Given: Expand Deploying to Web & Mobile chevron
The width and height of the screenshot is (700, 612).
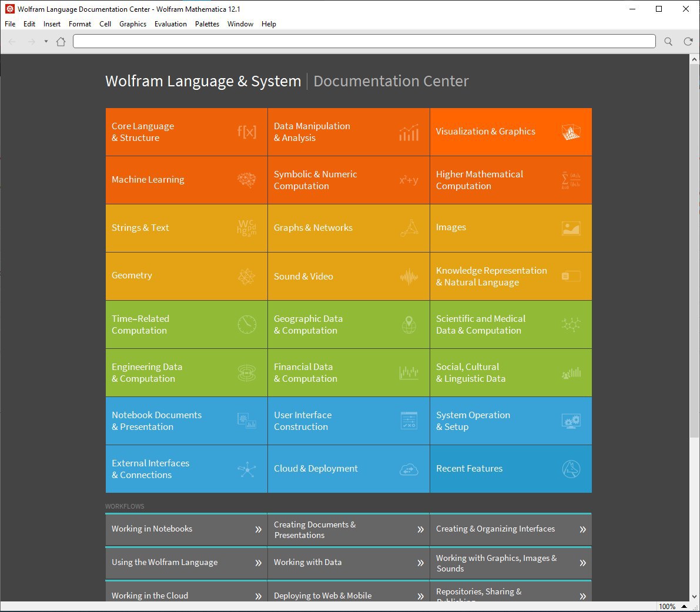Looking at the screenshot, I should click(x=420, y=596).
